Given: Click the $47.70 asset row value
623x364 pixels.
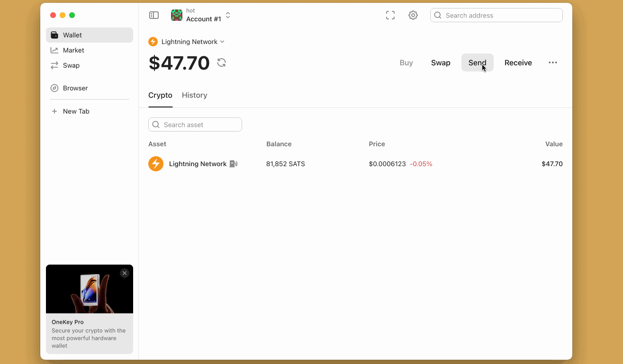Looking at the screenshot, I should (x=552, y=164).
